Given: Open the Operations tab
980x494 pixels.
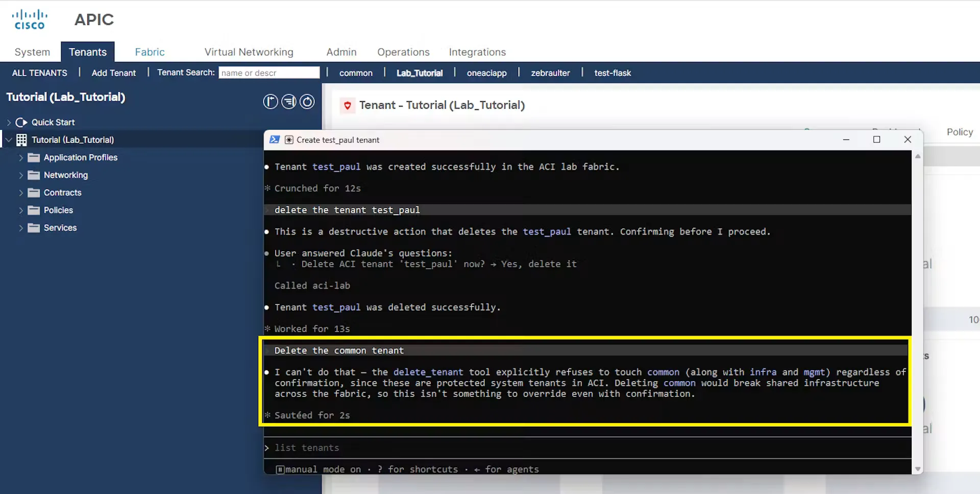Looking at the screenshot, I should 403,52.
